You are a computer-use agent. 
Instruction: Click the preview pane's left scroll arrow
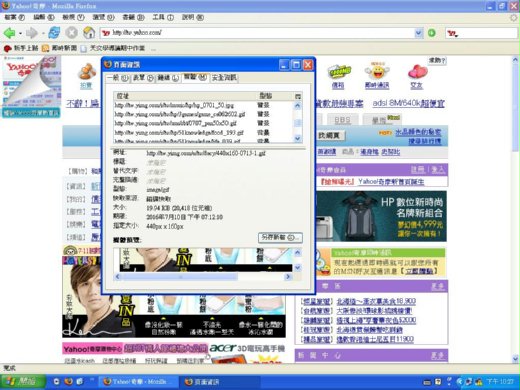click(118, 277)
